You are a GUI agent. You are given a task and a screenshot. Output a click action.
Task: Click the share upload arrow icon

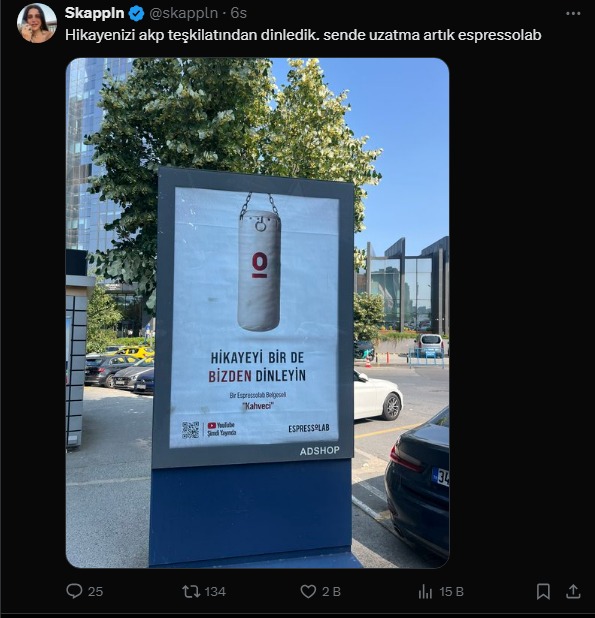click(x=573, y=591)
